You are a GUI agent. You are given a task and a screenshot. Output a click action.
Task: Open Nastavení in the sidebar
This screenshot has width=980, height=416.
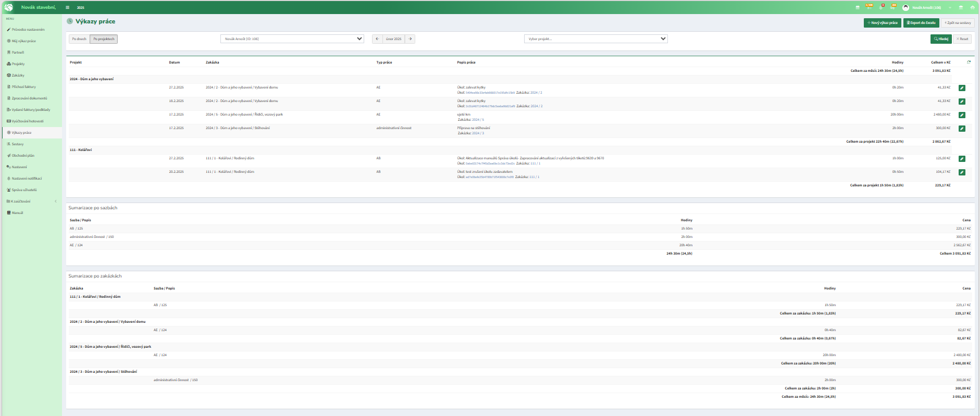[x=32, y=167]
